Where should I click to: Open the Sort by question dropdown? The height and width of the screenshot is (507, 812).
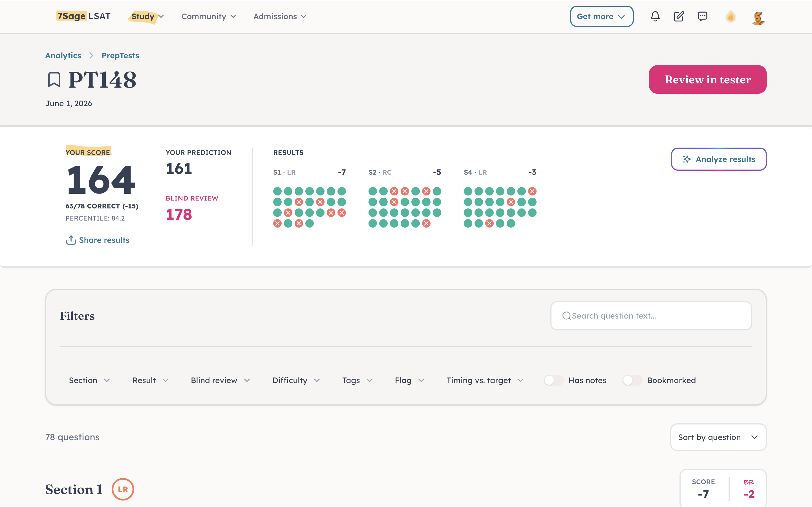pyautogui.click(x=718, y=437)
